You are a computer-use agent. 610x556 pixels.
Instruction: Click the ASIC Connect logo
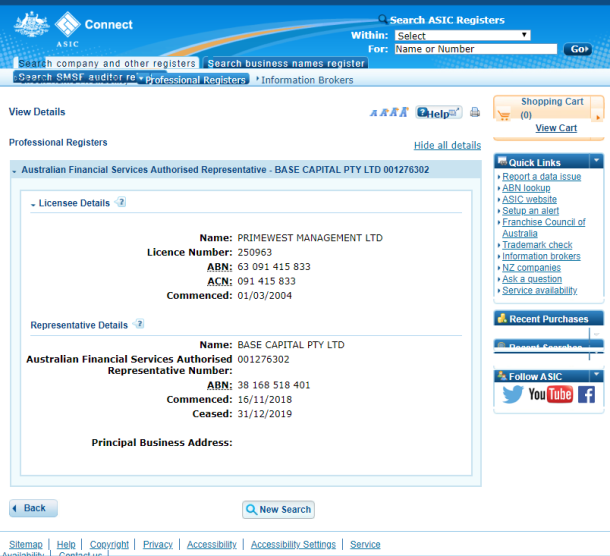[93, 29]
